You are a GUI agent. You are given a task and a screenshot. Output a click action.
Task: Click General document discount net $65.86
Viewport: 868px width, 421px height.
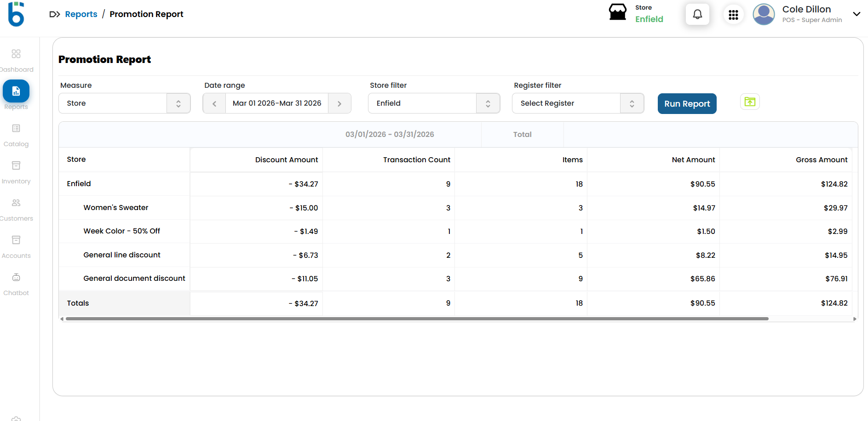tap(702, 279)
